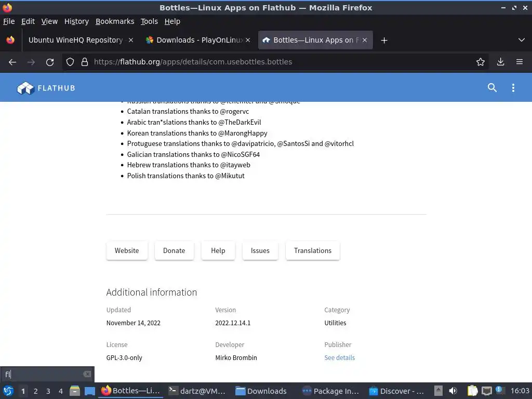The width and height of the screenshot is (532, 399).
Task: Open the Flathub three-dot overflow menu
Action: pos(513,88)
